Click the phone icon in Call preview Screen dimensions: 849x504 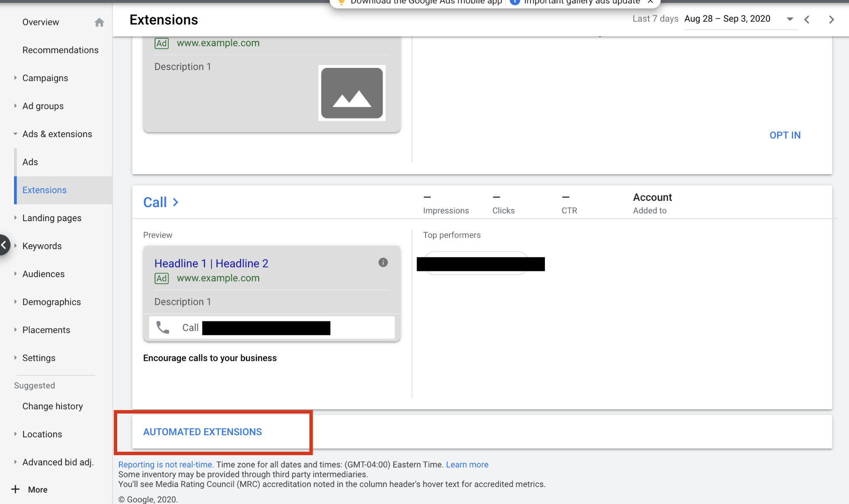tap(163, 327)
